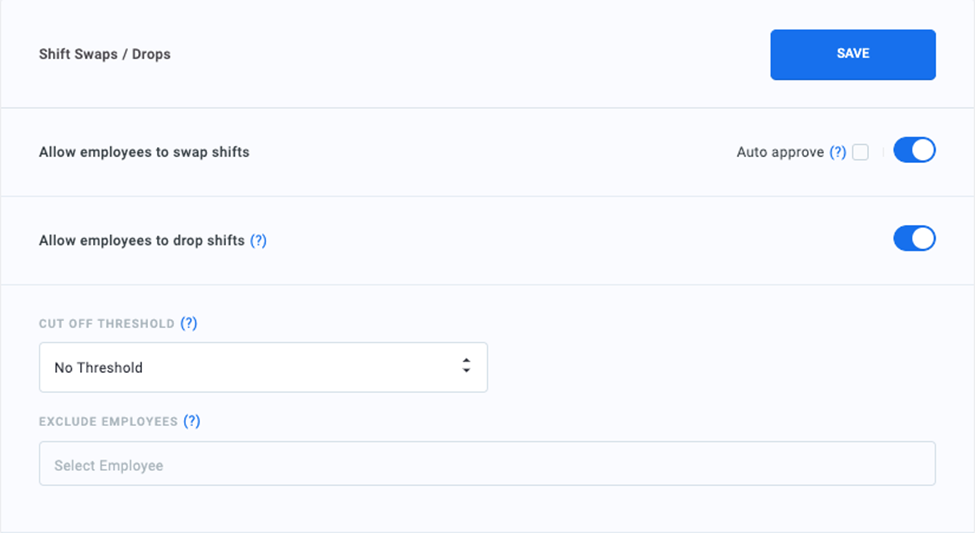Click the EXCLUDE EMPLOYEES field label
The image size is (975, 533).
click(108, 422)
